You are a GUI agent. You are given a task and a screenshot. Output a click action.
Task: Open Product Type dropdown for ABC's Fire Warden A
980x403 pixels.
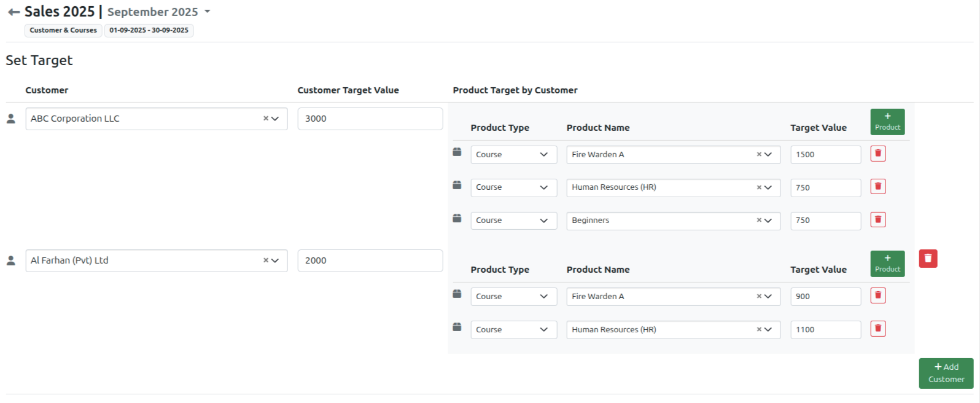(514, 155)
